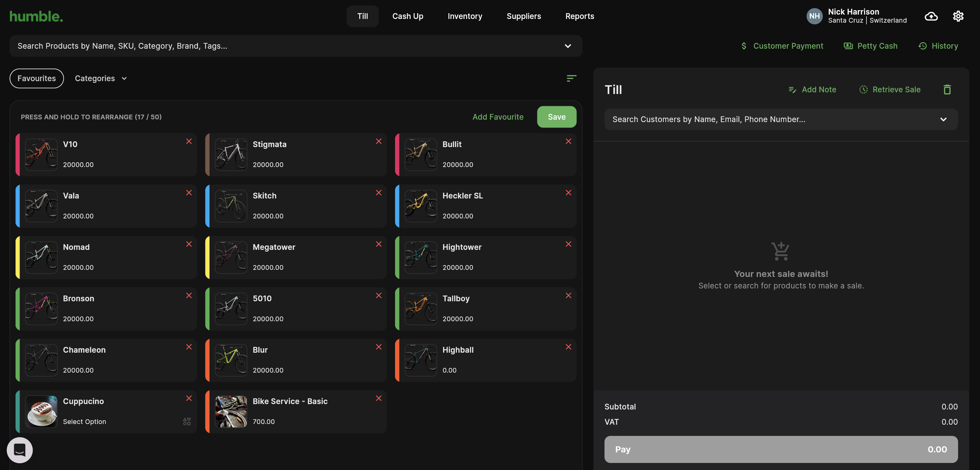Remove Blur from favourites
The height and width of the screenshot is (470, 980).
[378, 347]
